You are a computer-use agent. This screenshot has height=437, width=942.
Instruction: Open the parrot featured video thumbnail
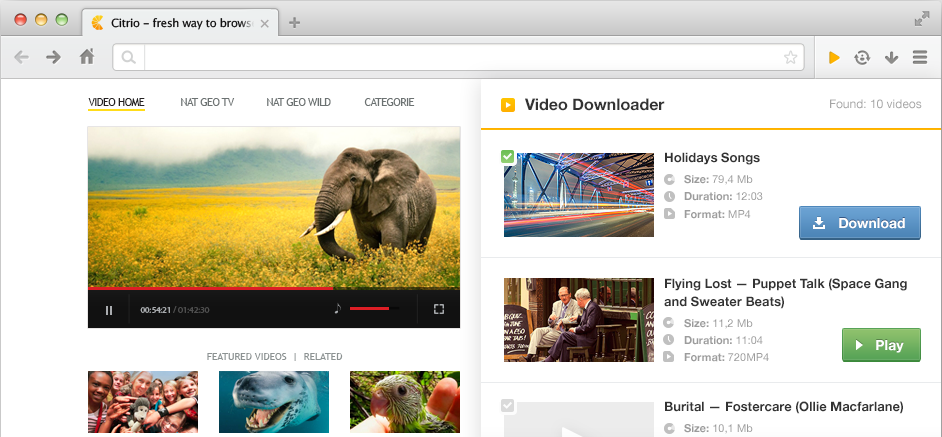(405, 402)
